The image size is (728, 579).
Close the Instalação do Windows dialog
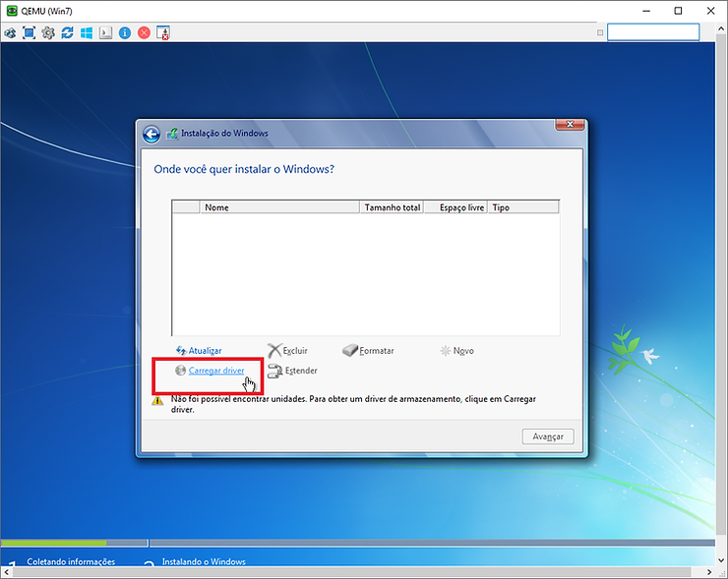pos(570,124)
